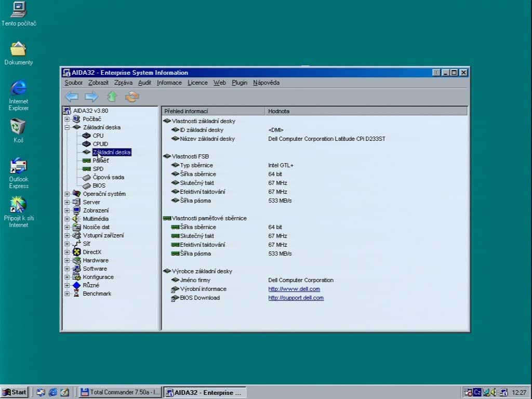Open the Audit menu
Screen dimensions: 532x399
click(144, 83)
